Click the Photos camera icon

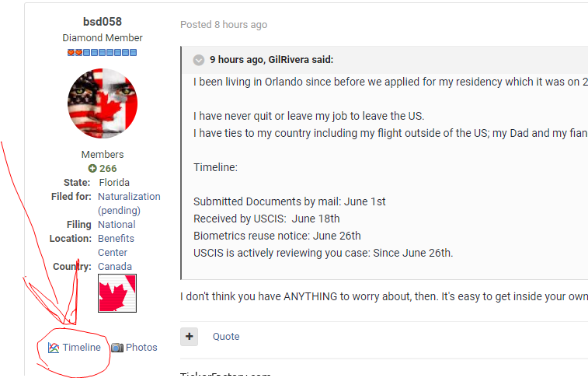tap(117, 348)
